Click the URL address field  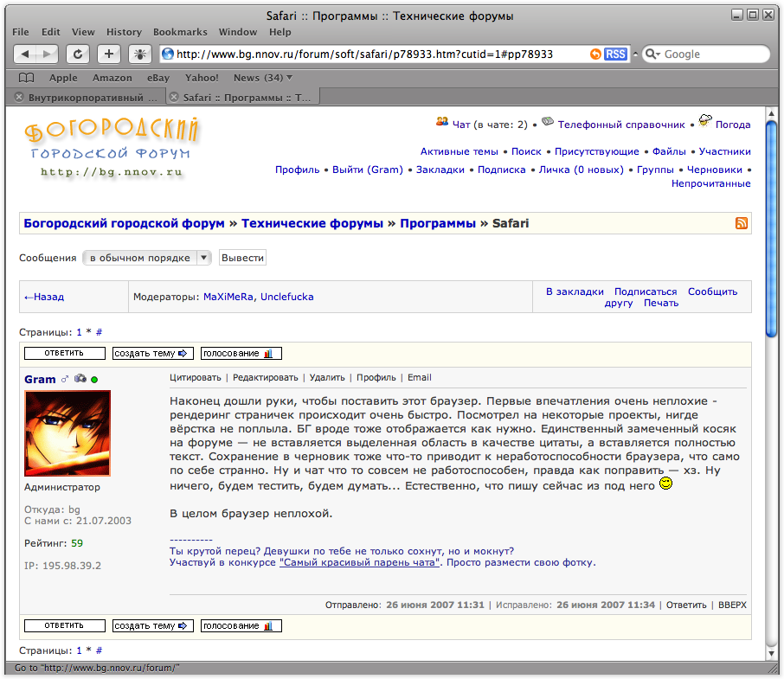[372, 54]
